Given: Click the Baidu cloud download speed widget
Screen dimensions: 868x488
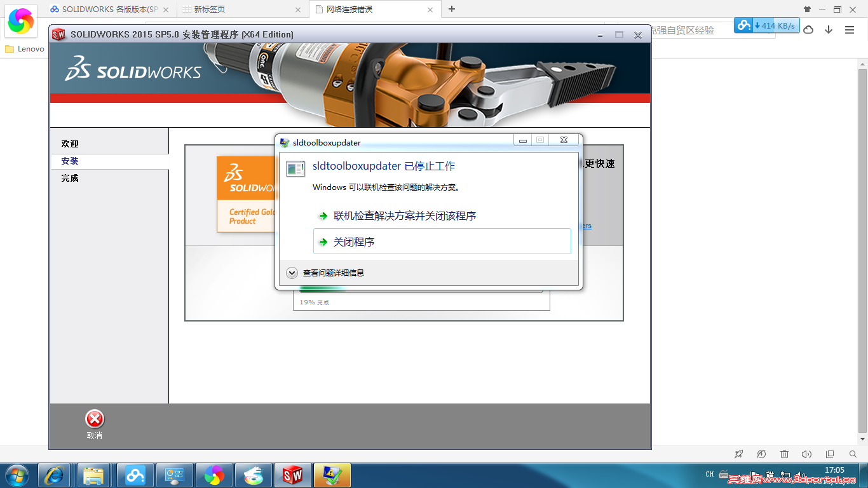Looking at the screenshot, I should tap(766, 25).
